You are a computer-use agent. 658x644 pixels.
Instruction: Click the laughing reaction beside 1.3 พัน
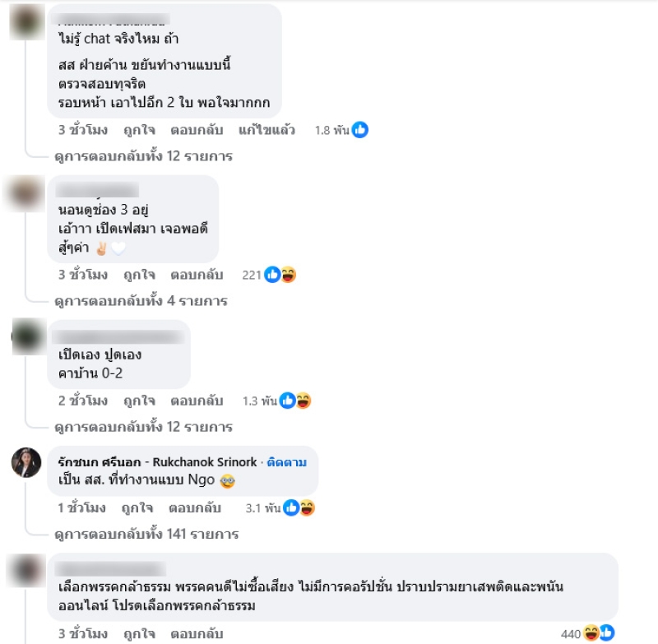304,401
